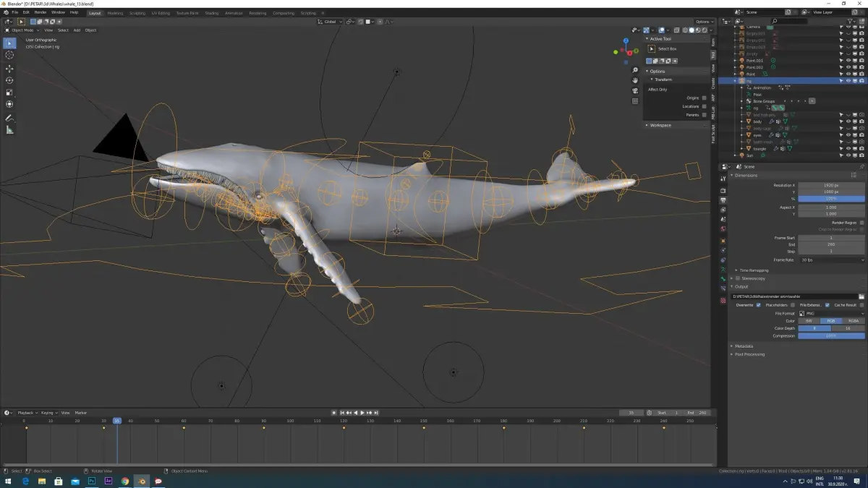Select the RGBA color button
This screenshot has height=488, width=868.
[x=854, y=321]
